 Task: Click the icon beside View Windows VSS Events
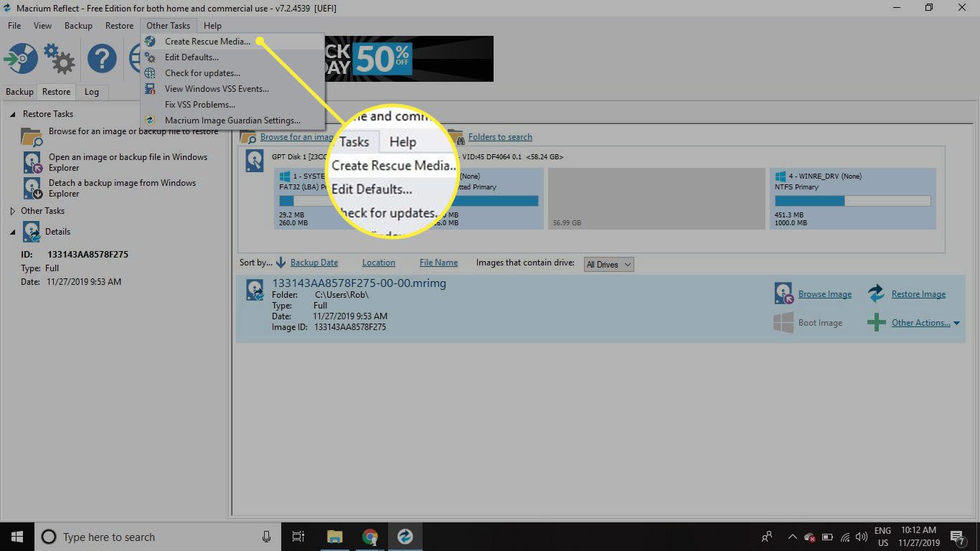click(x=150, y=89)
